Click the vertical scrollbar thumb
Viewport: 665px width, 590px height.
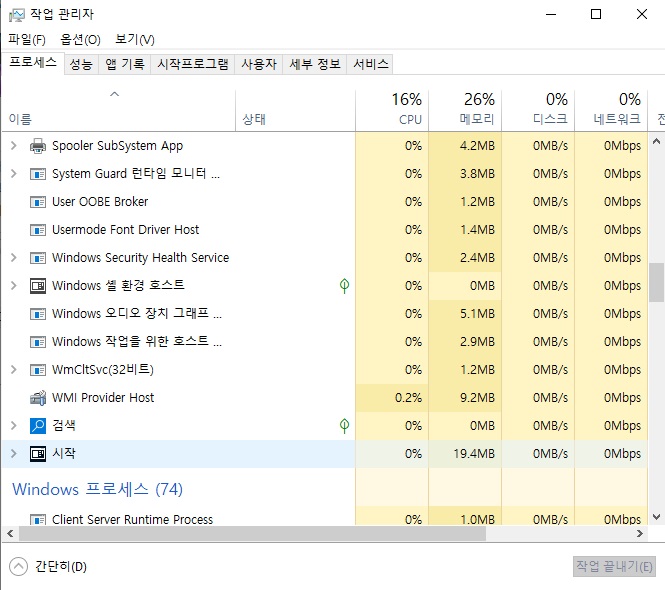coord(657,282)
